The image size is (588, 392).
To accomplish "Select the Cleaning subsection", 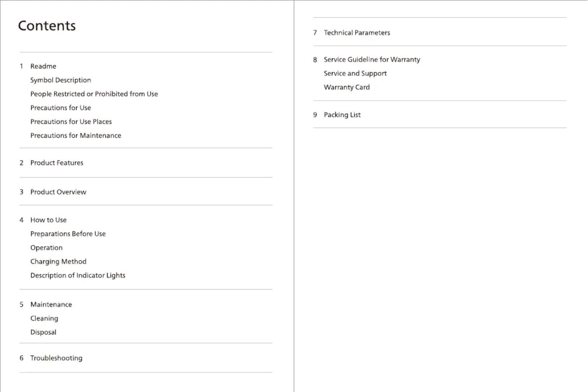I will pos(44,318).
